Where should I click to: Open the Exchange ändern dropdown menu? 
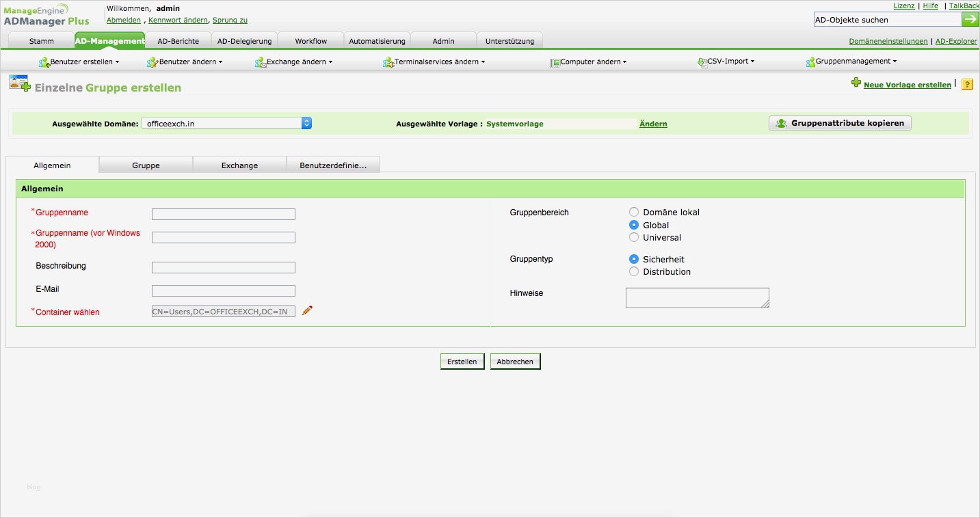click(300, 62)
